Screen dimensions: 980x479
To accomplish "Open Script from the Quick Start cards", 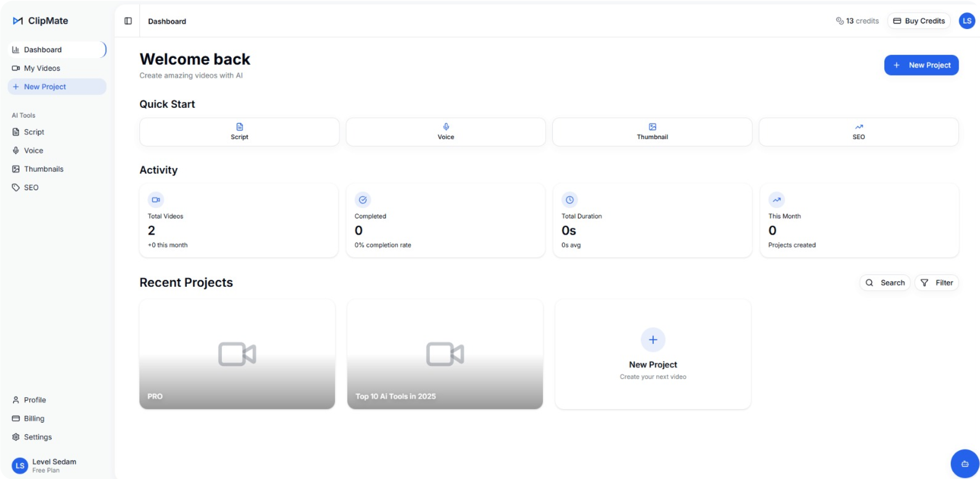I will (x=239, y=132).
